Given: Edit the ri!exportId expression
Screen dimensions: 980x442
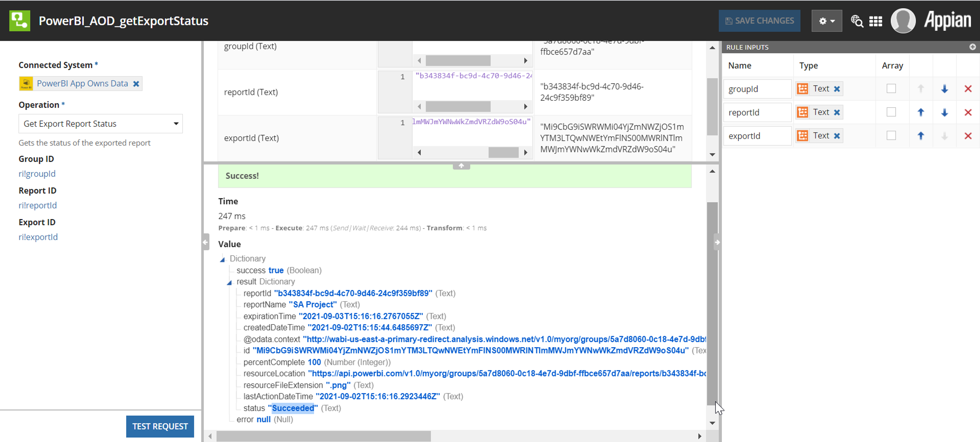Looking at the screenshot, I should click(x=38, y=237).
